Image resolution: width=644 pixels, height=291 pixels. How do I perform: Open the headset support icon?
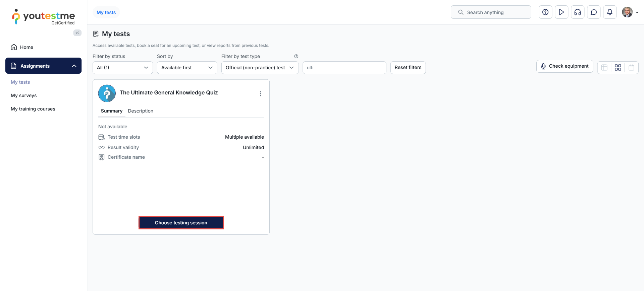[x=578, y=12]
